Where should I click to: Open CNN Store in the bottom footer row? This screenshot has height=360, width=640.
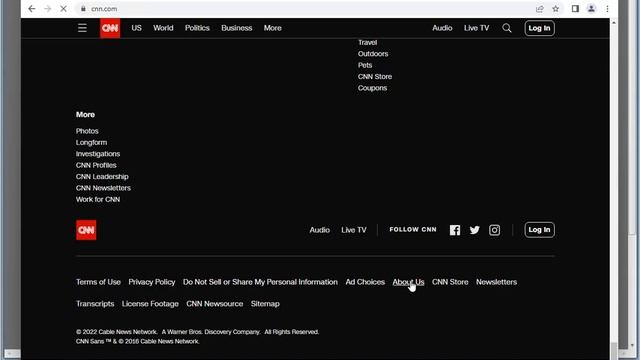pyautogui.click(x=450, y=282)
